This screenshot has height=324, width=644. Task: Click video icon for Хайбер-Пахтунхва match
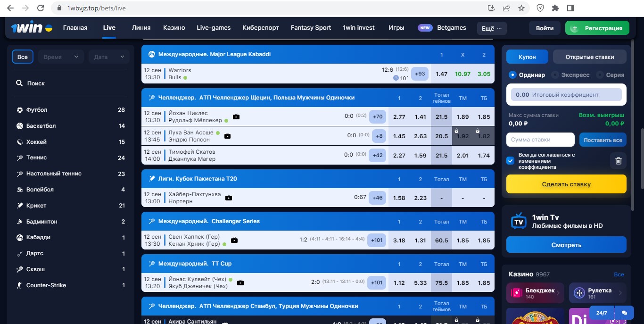[x=229, y=198]
